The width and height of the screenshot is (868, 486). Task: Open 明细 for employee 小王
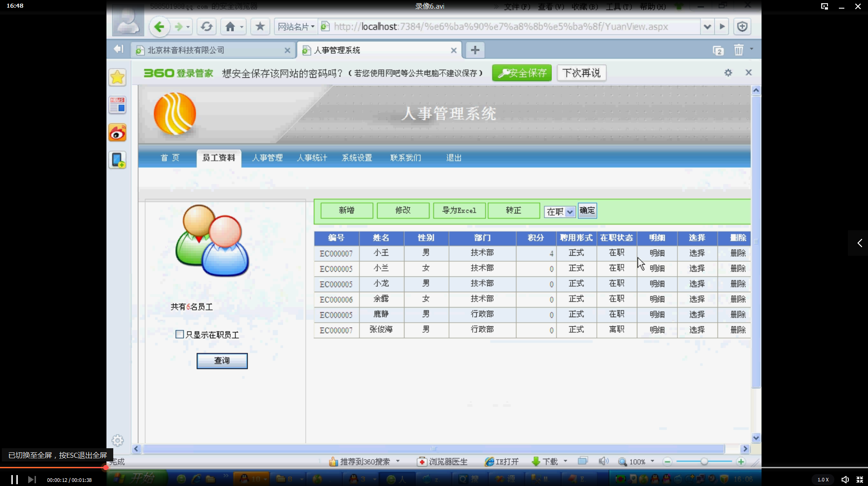coord(657,253)
